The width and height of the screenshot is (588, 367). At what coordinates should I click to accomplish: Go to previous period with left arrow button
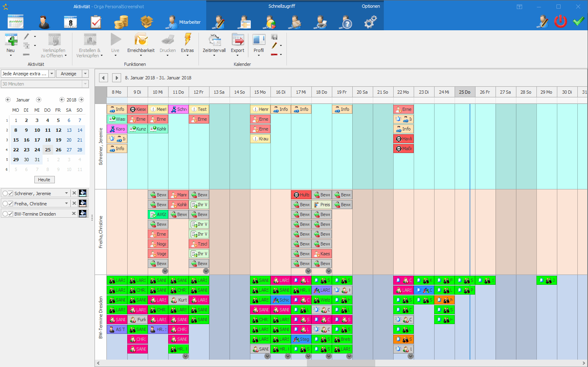pos(104,78)
